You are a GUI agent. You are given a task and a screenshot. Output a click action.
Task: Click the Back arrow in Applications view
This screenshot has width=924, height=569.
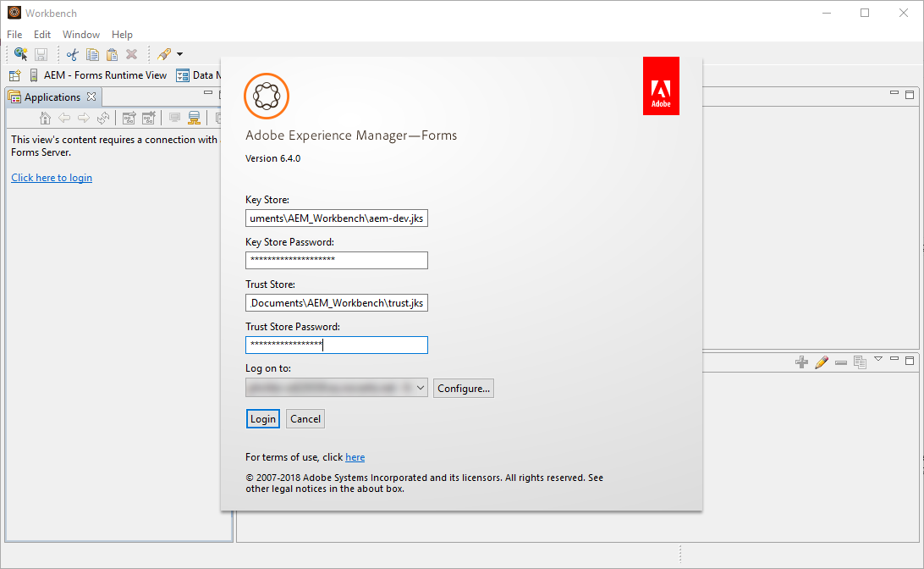64,118
